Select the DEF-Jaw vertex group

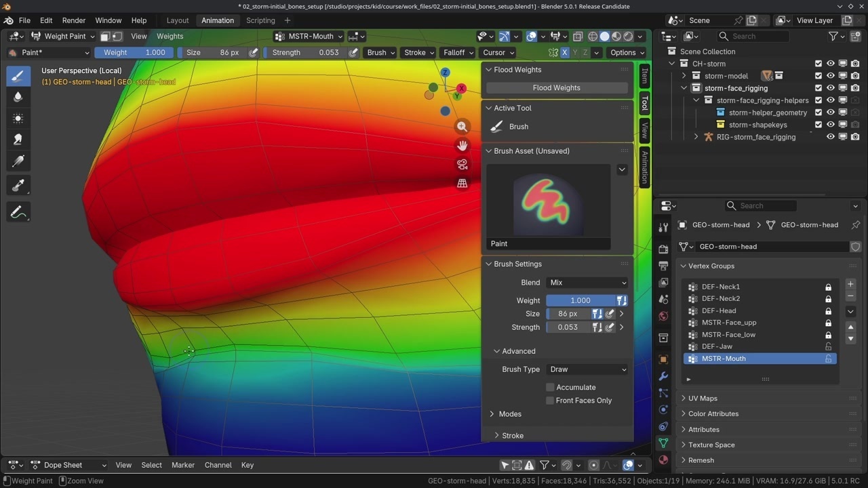click(717, 346)
